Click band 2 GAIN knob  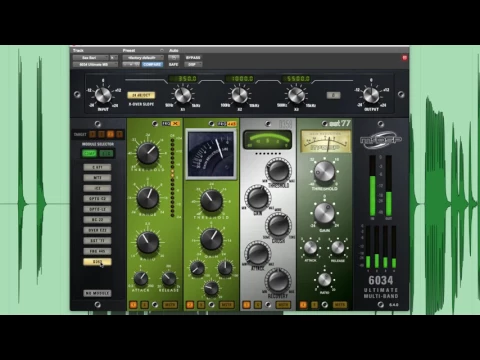211,239
